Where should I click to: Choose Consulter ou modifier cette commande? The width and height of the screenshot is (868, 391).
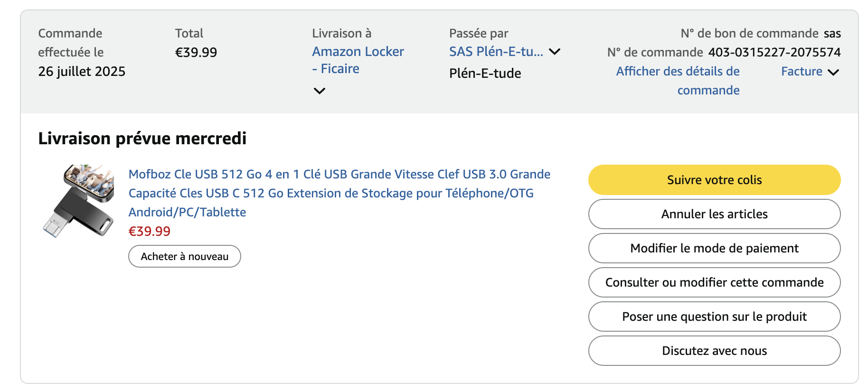point(714,282)
